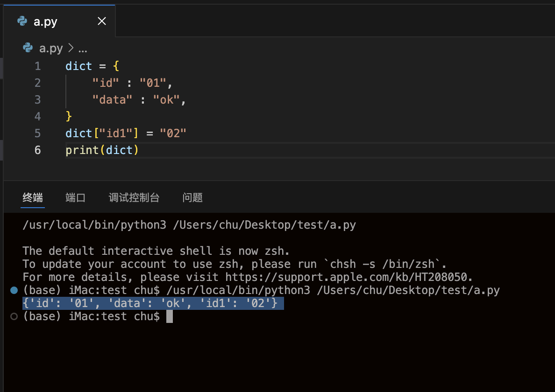
Task: Select line number 5 in the gutter
Action: (x=37, y=133)
